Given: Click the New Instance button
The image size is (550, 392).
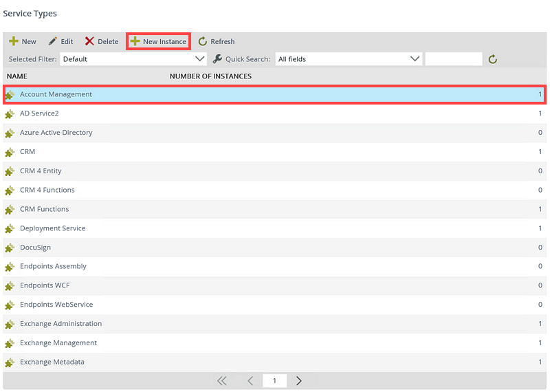Looking at the screenshot, I should point(158,41).
